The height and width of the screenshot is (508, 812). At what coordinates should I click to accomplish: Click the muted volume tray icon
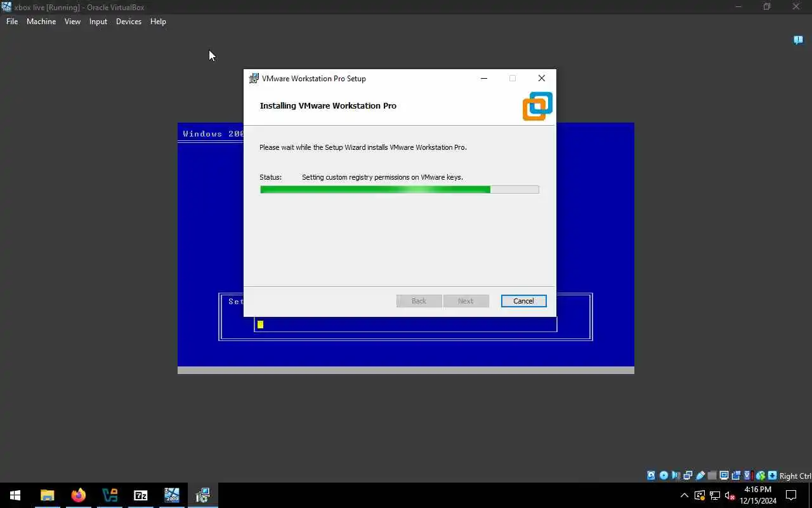[x=730, y=495]
